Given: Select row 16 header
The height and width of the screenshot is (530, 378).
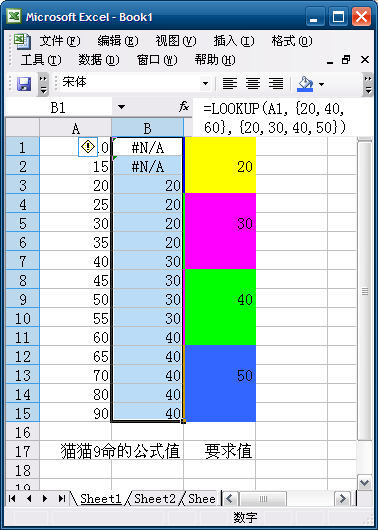Looking at the screenshot, I should tap(23, 433).
